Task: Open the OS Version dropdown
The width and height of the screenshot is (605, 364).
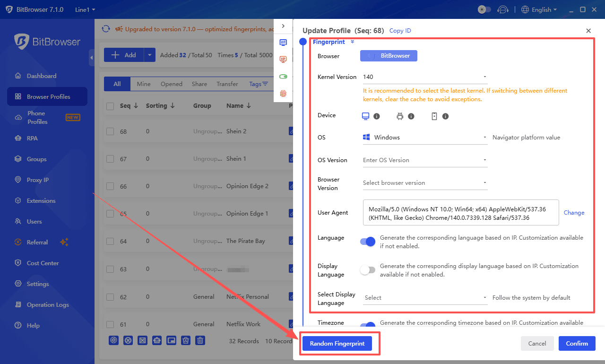Action: (x=425, y=160)
